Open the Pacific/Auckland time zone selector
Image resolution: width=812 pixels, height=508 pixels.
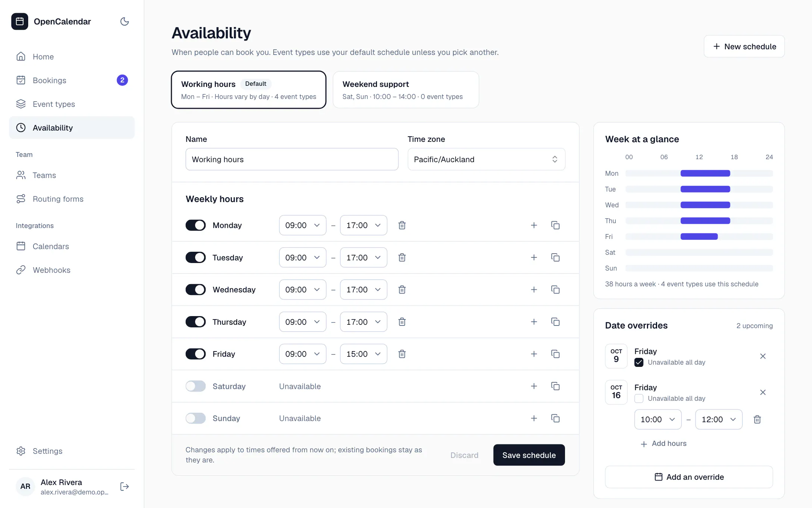coord(486,159)
